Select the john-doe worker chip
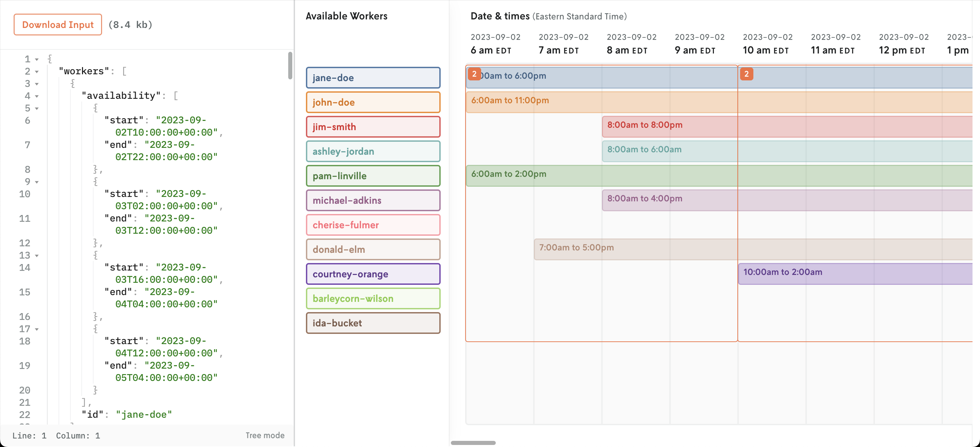 373,102
